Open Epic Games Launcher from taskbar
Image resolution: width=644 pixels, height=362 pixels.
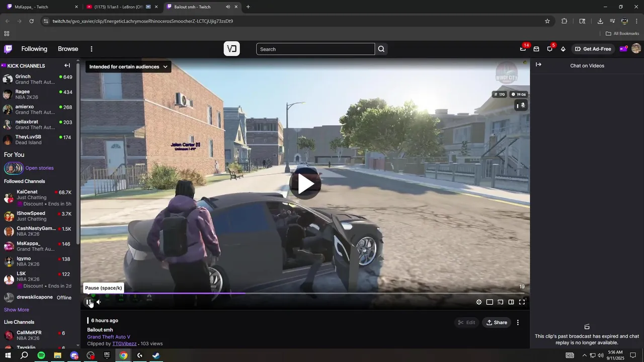(x=107, y=355)
